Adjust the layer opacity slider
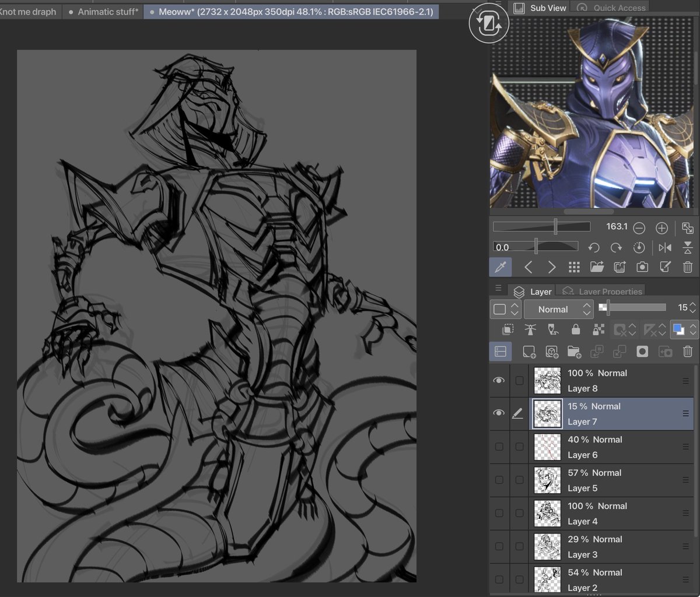The height and width of the screenshot is (597, 700). 632,307
